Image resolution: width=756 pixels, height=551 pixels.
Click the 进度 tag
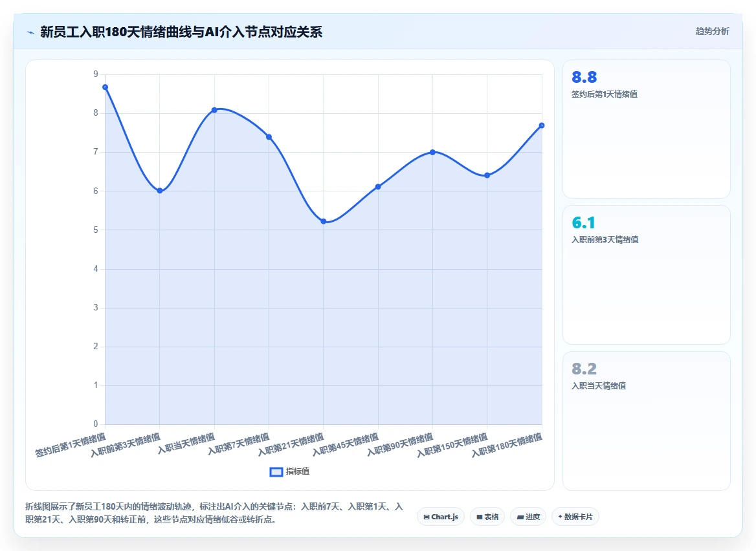click(x=528, y=517)
